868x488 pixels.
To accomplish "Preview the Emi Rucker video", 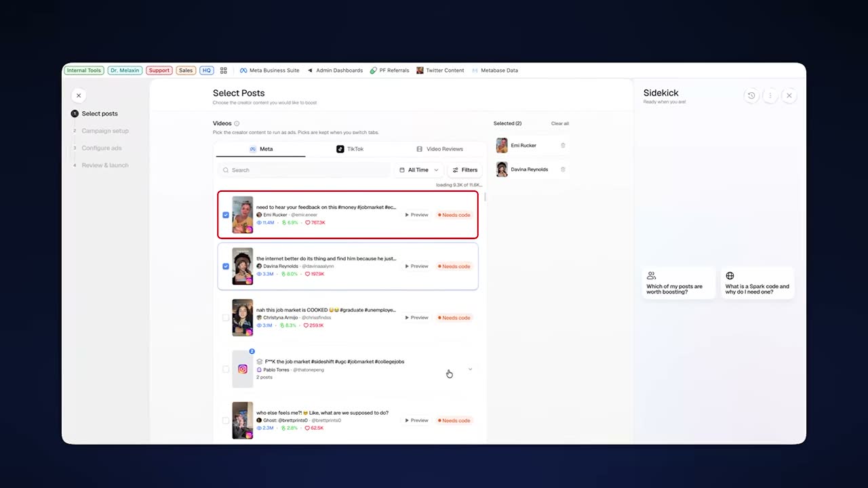I will coord(417,215).
